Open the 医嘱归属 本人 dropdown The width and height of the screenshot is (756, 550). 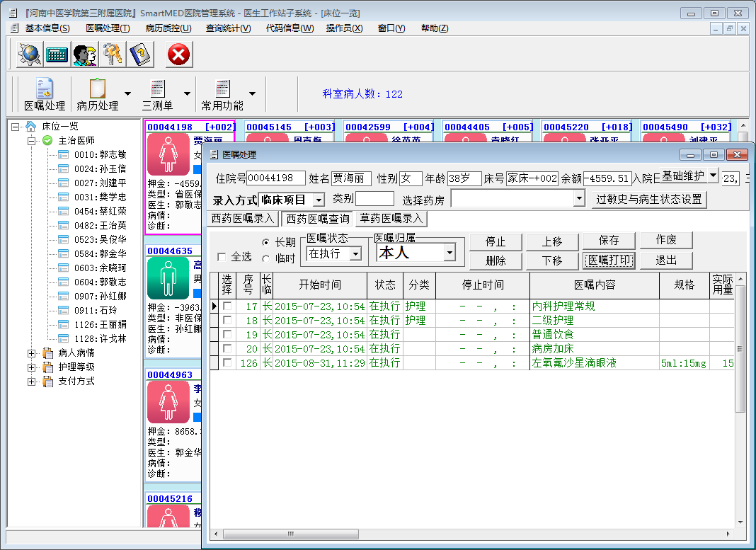click(449, 252)
